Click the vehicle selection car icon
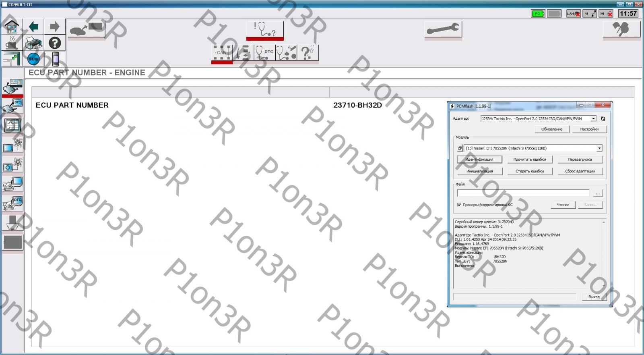644x355 pixels. coord(87,29)
